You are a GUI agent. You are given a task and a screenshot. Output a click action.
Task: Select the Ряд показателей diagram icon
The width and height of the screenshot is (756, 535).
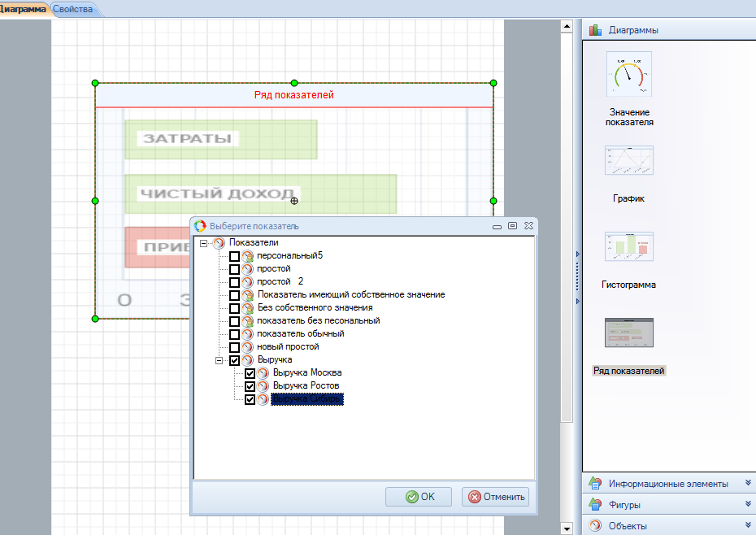point(628,333)
